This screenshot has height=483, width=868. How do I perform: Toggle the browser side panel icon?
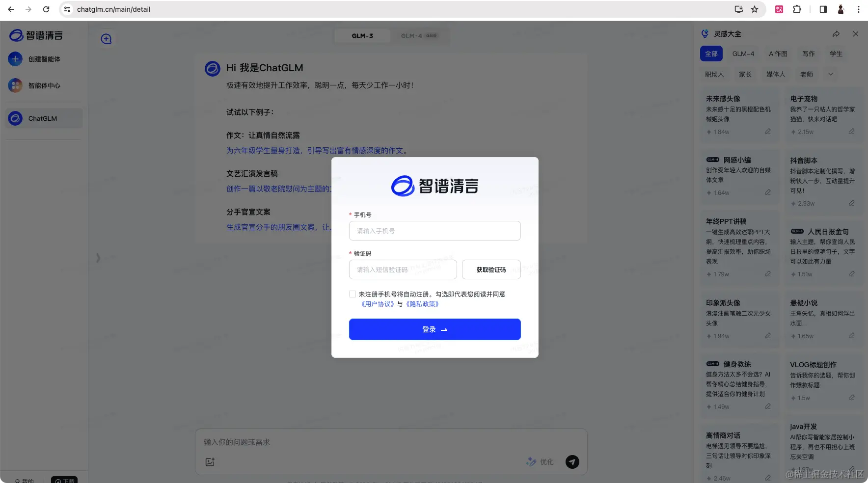[x=823, y=9]
